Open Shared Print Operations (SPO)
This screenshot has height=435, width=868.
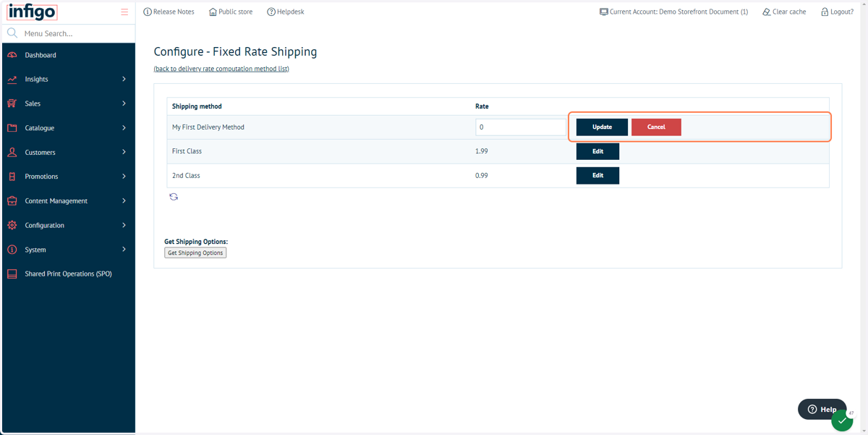tap(68, 274)
